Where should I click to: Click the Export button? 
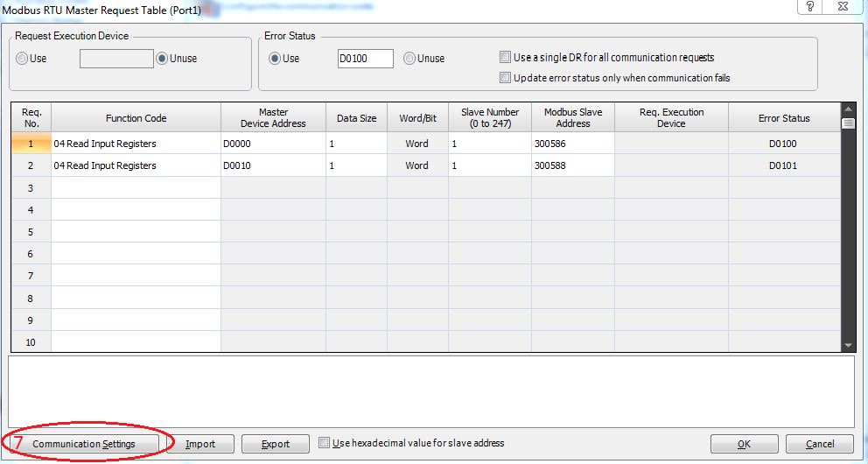click(x=276, y=444)
